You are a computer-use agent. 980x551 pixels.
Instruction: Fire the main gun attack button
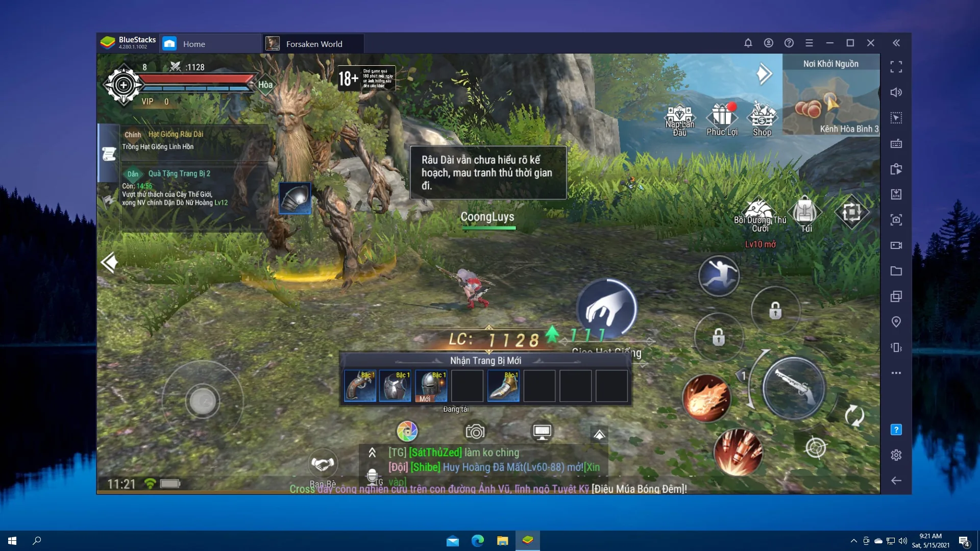coord(794,388)
